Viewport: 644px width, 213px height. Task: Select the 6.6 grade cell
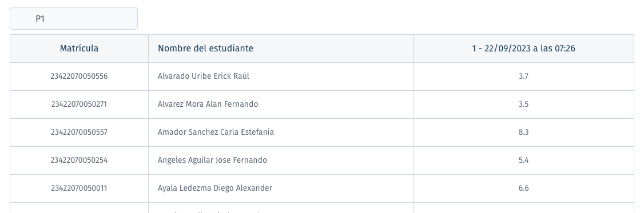click(524, 188)
